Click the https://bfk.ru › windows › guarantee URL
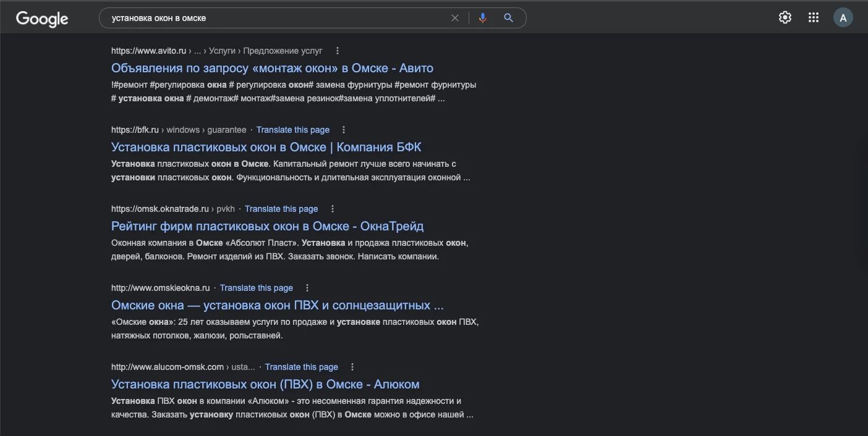The height and width of the screenshot is (436, 868). coord(179,130)
